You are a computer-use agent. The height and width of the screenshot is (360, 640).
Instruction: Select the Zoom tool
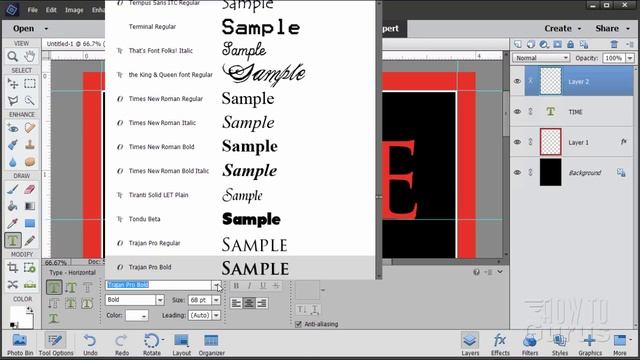(x=13, y=56)
